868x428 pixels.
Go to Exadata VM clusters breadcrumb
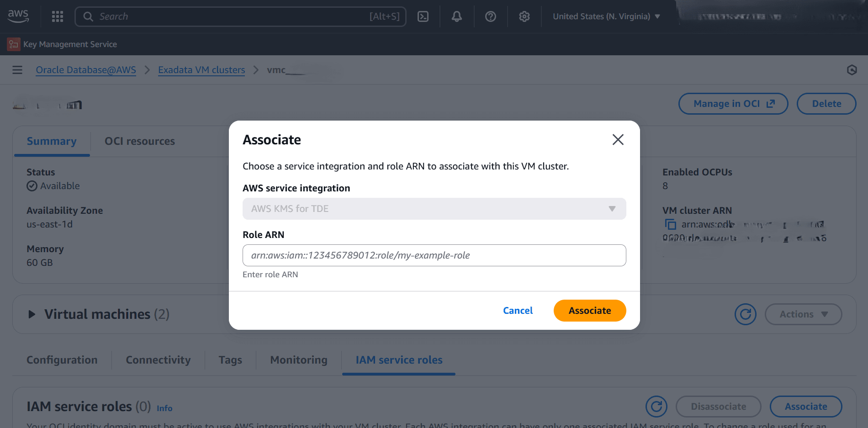pos(201,69)
